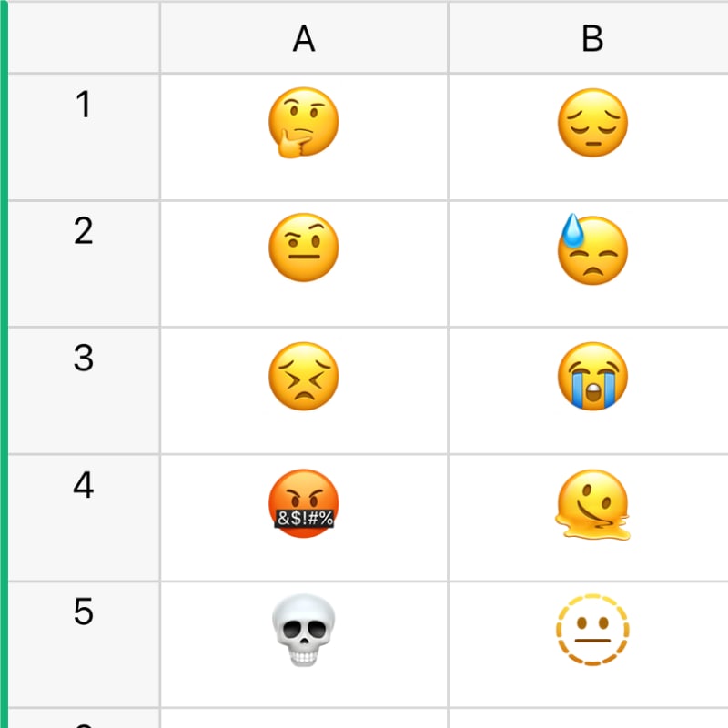Select the pensive sad face emoji
This screenshot has height=728, width=728.
coord(592,126)
